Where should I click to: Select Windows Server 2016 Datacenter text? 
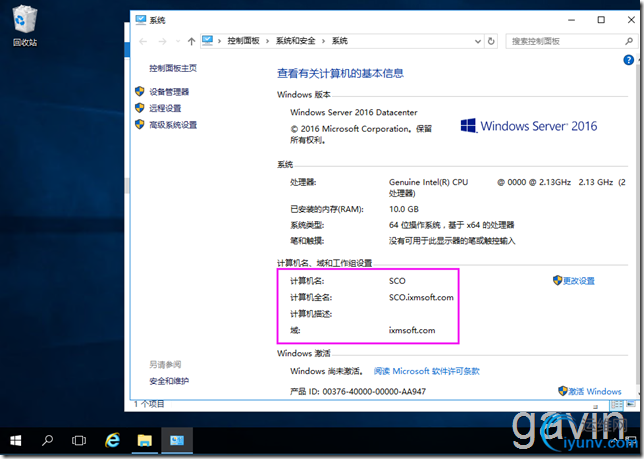pos(354,112)
